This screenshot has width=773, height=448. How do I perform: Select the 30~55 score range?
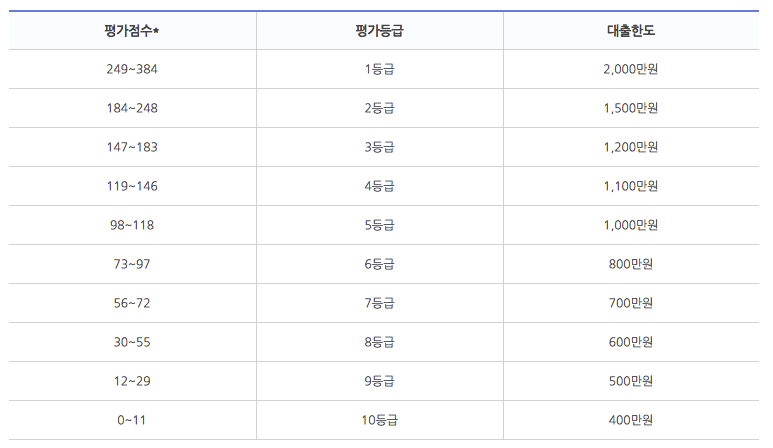click(132, 342)
